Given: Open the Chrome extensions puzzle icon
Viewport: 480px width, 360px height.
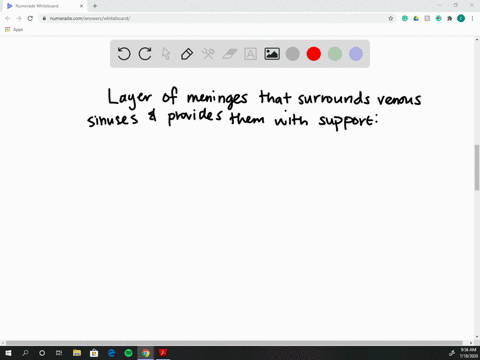Looking at the screenshot, I should 450,18.
